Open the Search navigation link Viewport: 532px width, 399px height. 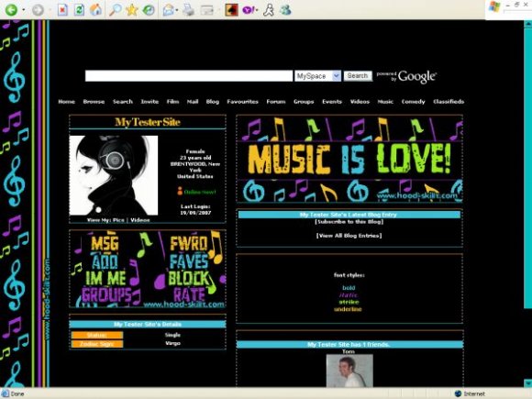pyautogui.click(x=123, y=102)
